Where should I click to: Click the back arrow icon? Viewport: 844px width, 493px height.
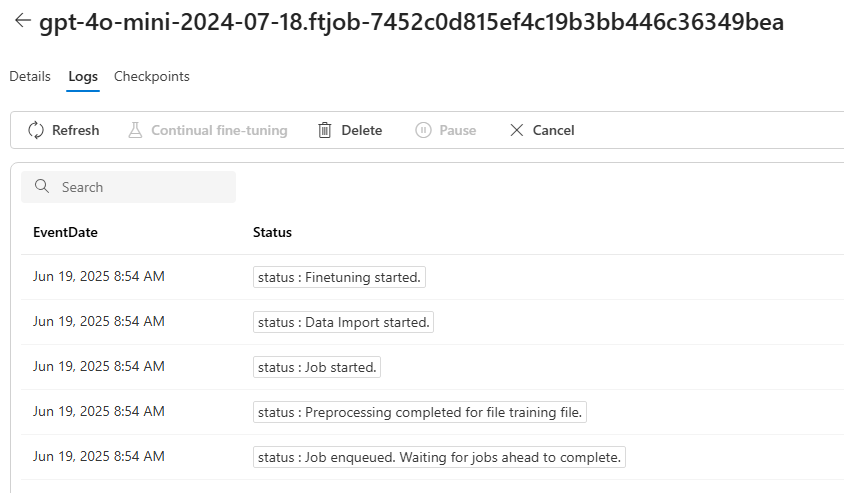click(x=23, y=20)
